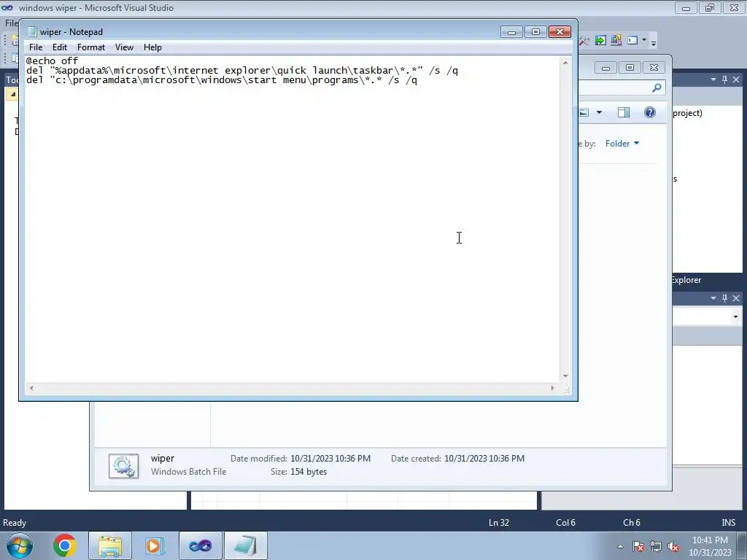Switch to Notepad via taskbar icon
This screenshot has width=747, height=560.
(x=245, y=545)
